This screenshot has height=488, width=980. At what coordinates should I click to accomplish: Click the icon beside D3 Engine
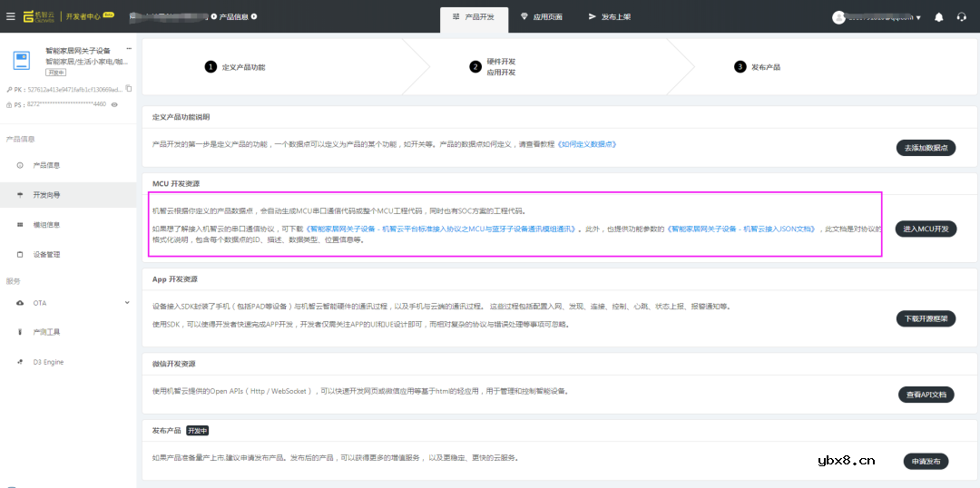[20, 361]
